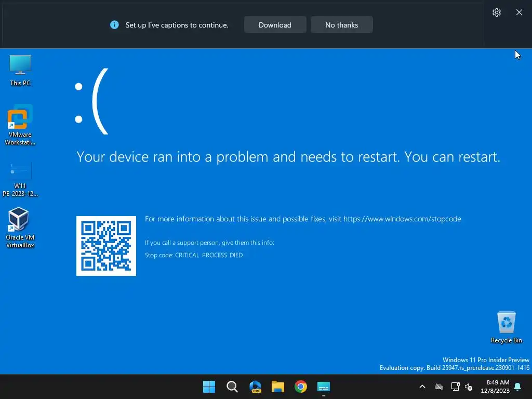Select the Recycle Bin icon

tap(506, 327)
